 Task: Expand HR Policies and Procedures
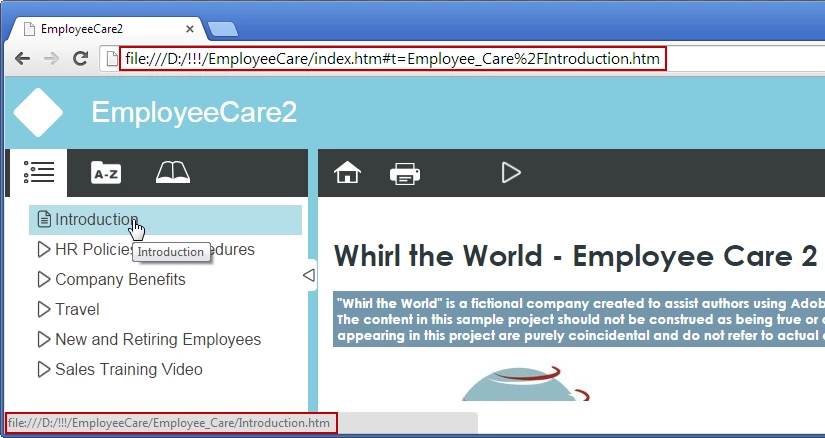(x=44, y=250)
